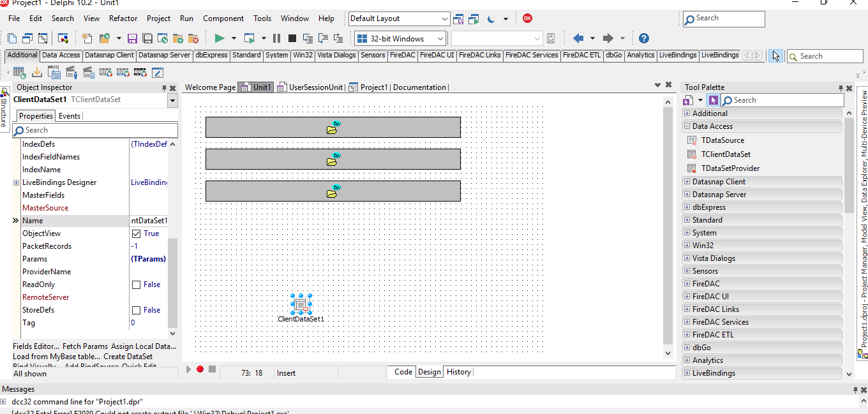Click the Object Inspector search field
868x414 pixels.
95,130
